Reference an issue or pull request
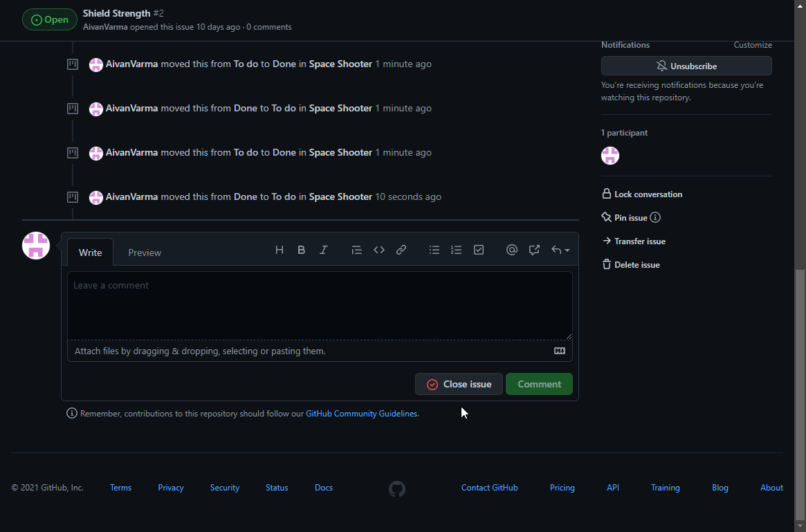The image size is (806, 532). click(x=534, y=250)
